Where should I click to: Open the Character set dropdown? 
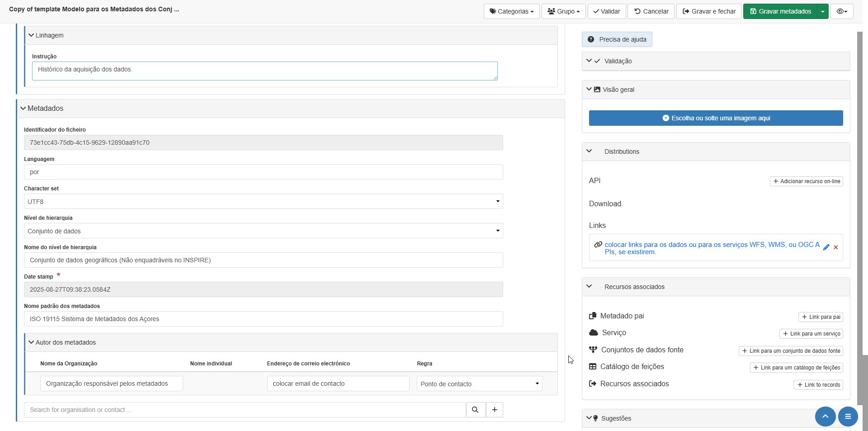coord(263,202)
